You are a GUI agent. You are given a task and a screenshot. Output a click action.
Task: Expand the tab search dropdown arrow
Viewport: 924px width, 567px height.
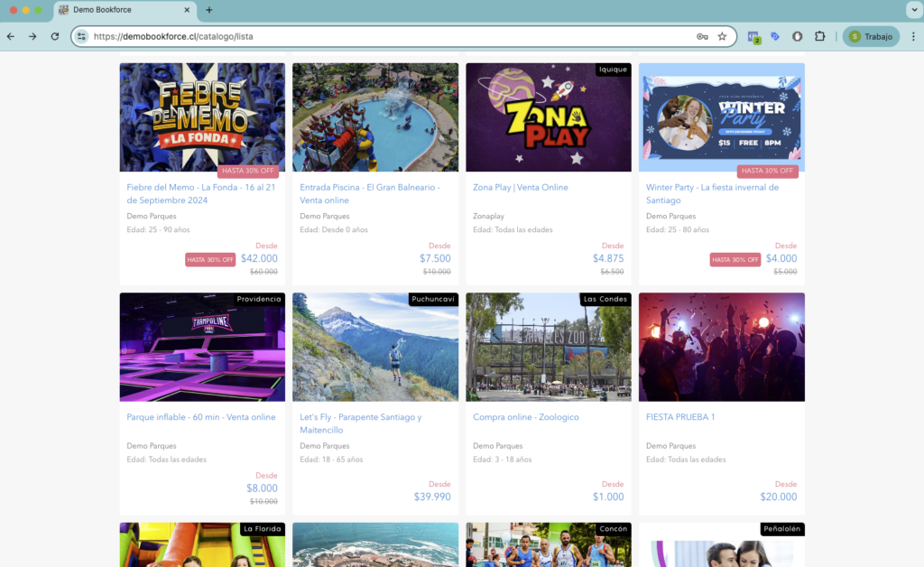(914, 10)
